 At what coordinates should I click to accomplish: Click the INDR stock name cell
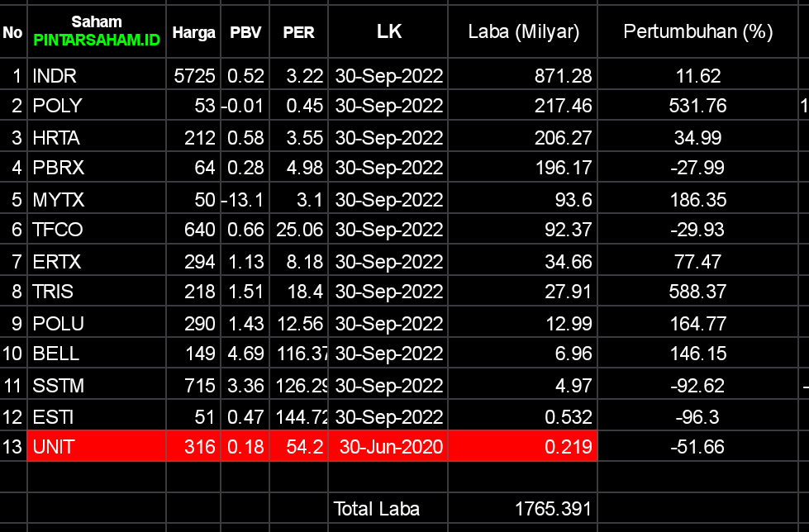97,76
